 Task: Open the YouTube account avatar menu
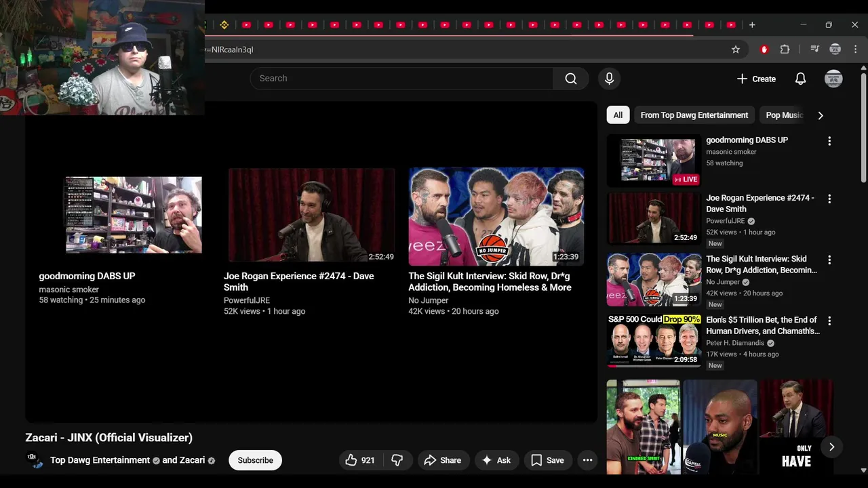833,79
